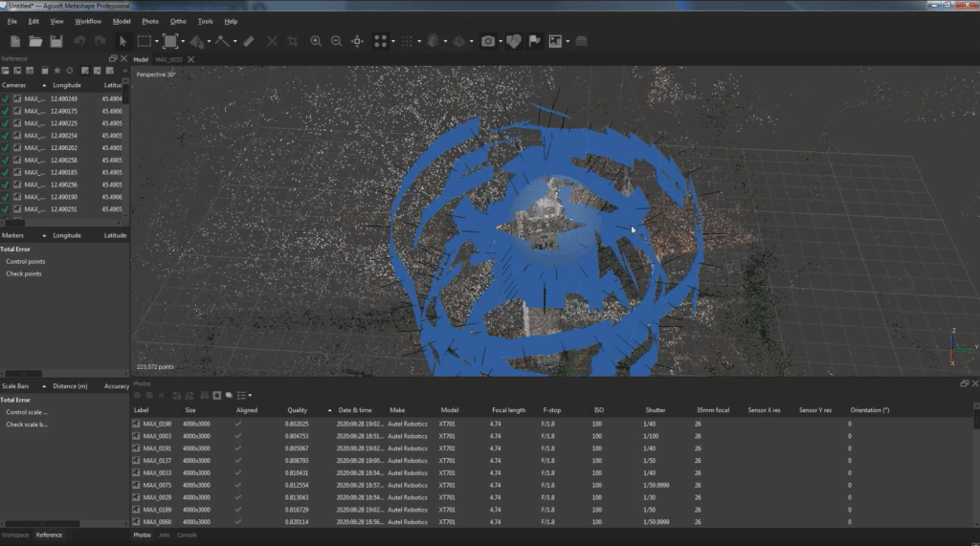Viewport: 980px width, 546px height.
Task: Zoom out with the magnifier minus icon
Action: tap(336, 41)
